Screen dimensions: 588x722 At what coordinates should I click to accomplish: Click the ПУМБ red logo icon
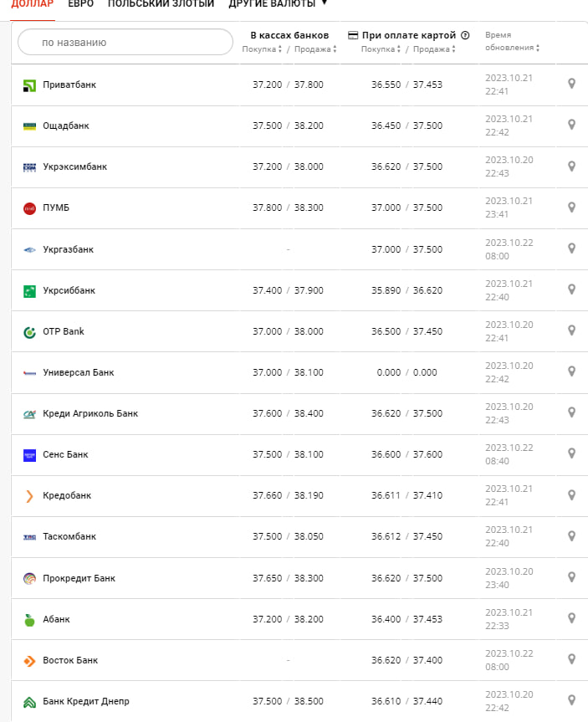29,207
